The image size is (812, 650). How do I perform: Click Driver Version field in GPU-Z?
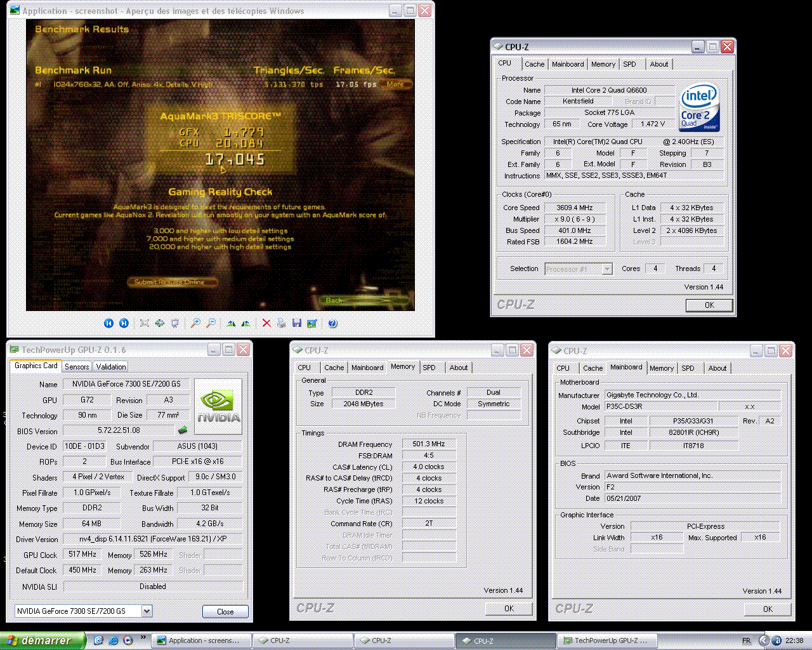point(152,539)
